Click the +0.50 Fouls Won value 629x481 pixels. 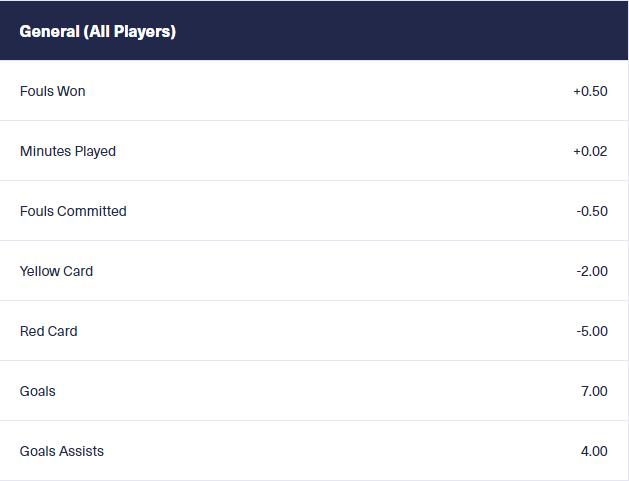click(590, 91)
